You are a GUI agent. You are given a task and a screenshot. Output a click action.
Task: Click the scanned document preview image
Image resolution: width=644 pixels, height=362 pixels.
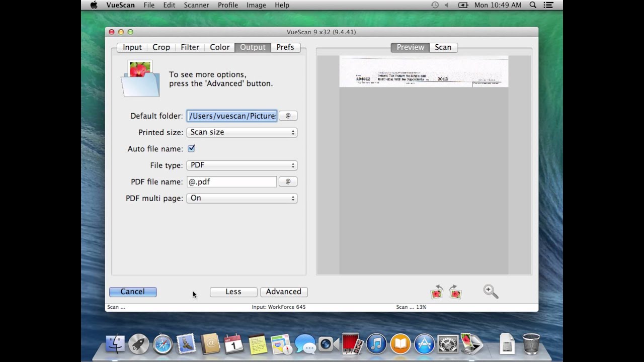(x=424, y=71)
